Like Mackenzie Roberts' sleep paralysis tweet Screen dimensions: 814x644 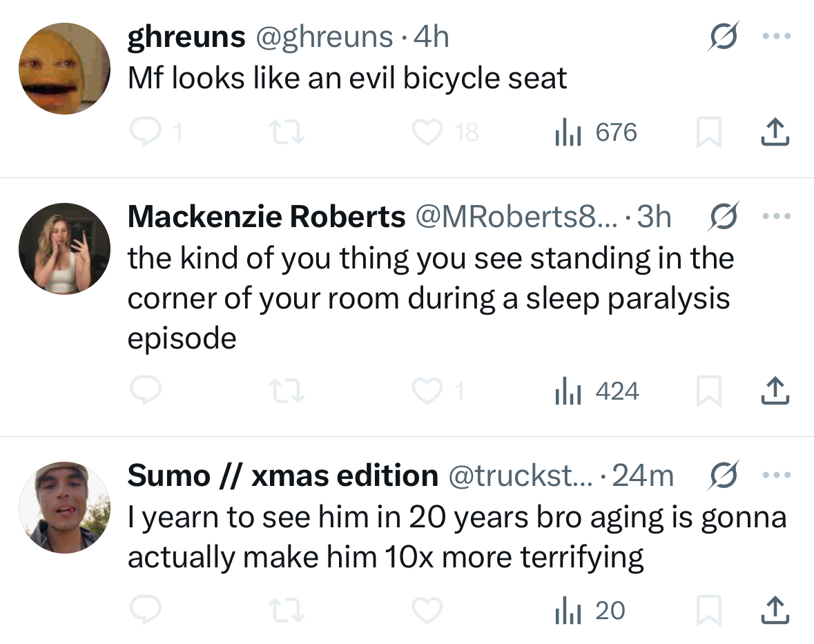pyautogui.click(x=427, y=392)
